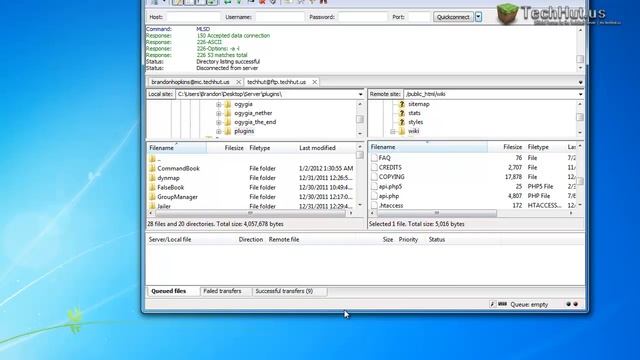Click the ogygia_nether folder icon
Image resolution: width=640 pixels, height=360 pixels.
228,113
